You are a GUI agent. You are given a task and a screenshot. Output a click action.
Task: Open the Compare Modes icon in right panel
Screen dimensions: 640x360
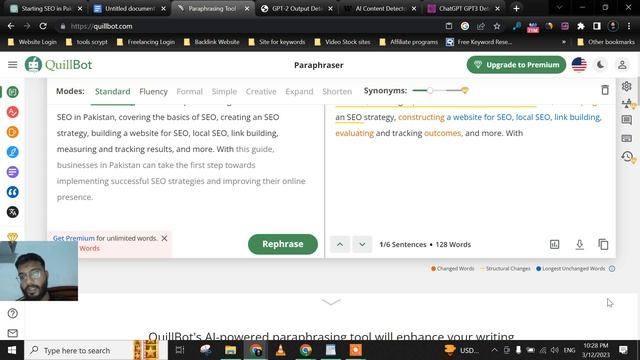point(627,104)
